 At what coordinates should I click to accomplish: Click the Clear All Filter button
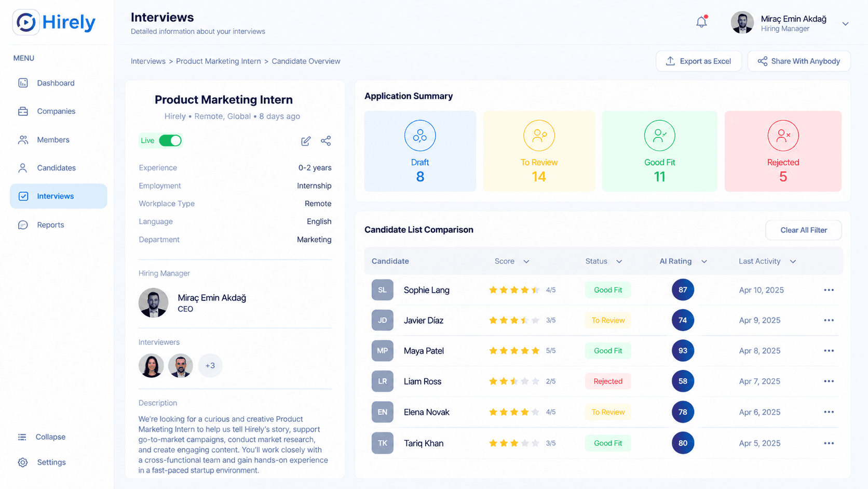tap(804, 230)
